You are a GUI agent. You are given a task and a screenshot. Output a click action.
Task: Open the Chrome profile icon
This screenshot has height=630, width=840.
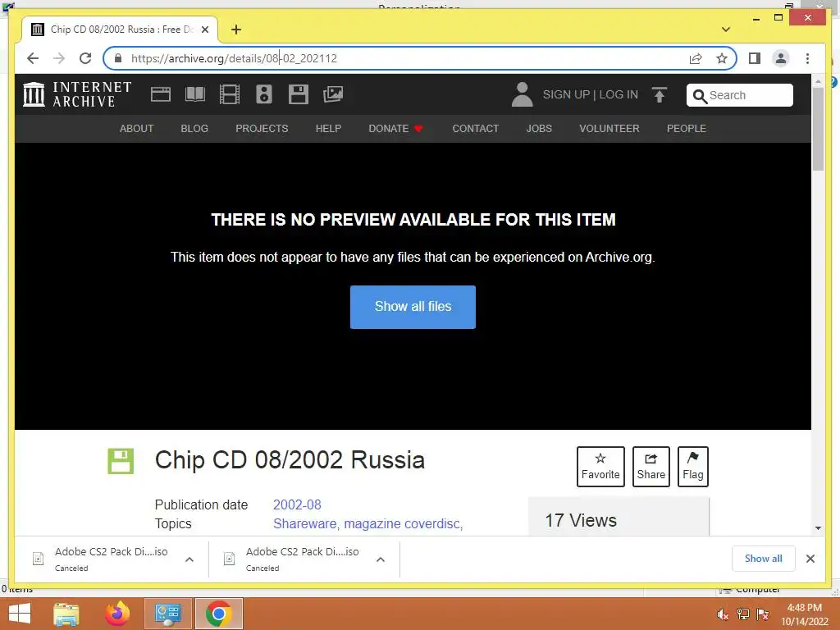pyautogui.click(x=781, y=58)
